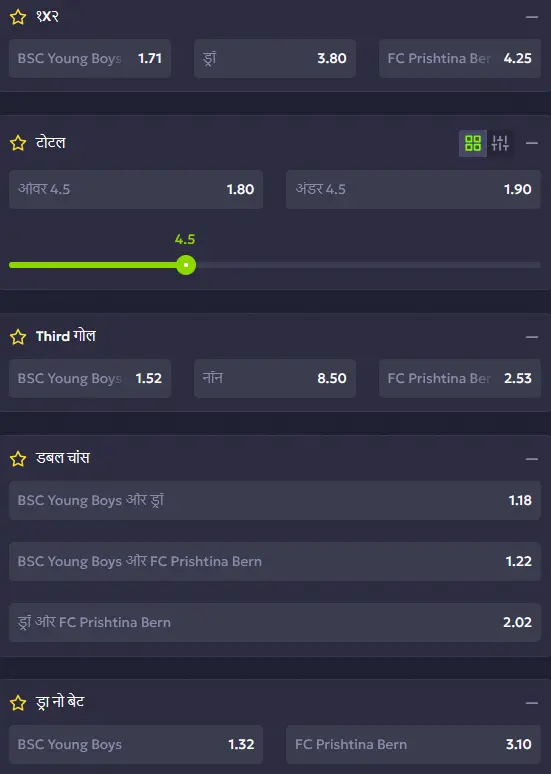
Task: Favorite the डबल चांस market star
Action: pyautogui.click(x=18, y=459)
